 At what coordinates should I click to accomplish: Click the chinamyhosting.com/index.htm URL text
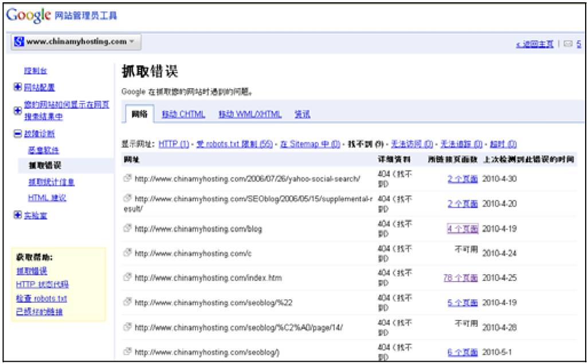pos(208,278)
